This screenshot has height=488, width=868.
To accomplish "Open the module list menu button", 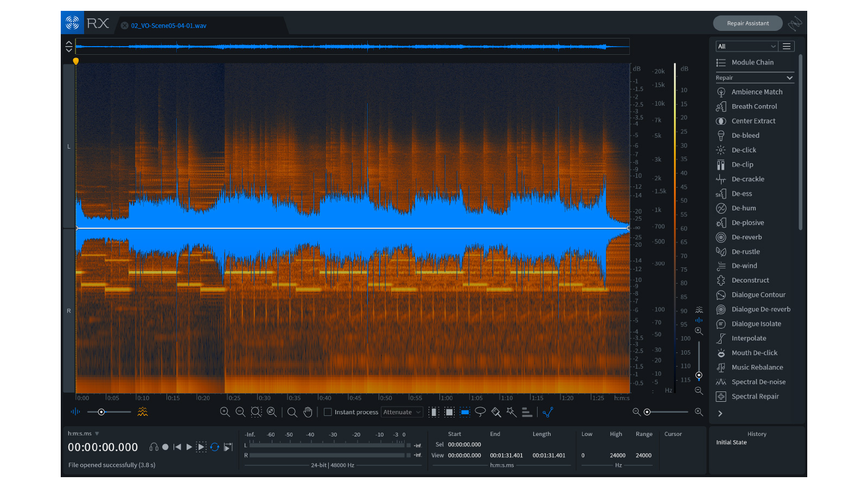I will (787, 47).
